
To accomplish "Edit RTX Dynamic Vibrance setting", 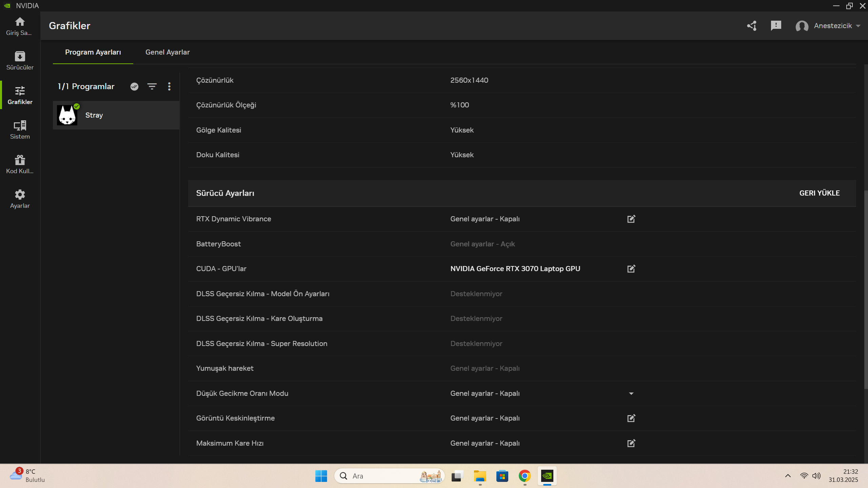I will point(631,219).
